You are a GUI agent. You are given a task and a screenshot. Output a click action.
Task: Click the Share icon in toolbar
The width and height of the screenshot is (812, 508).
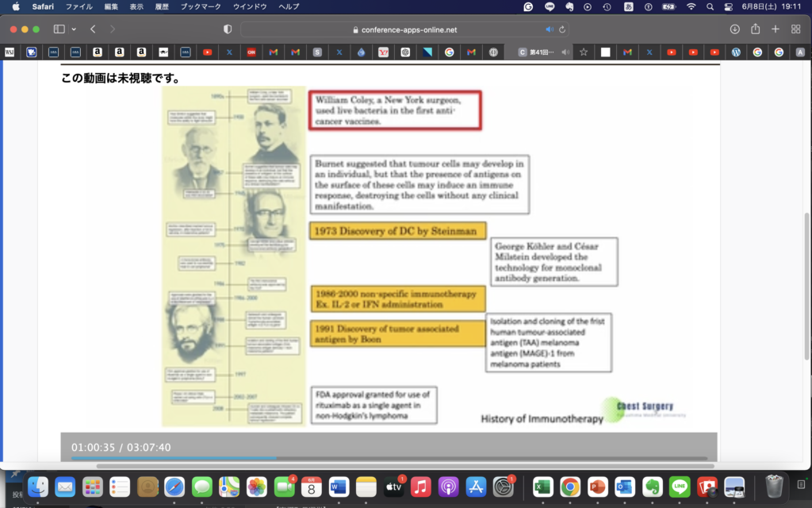[755, 29]
